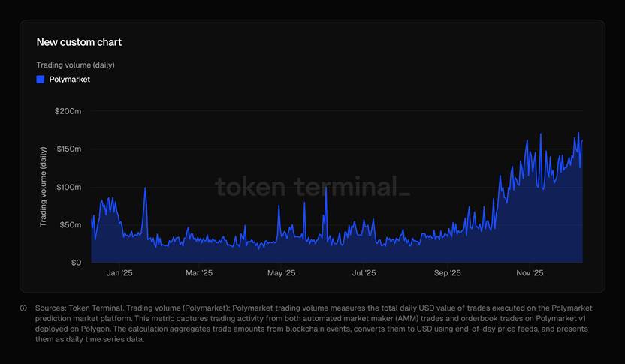
Task: Toggle the Polymarket series legend label
Action: click(70, 80)
